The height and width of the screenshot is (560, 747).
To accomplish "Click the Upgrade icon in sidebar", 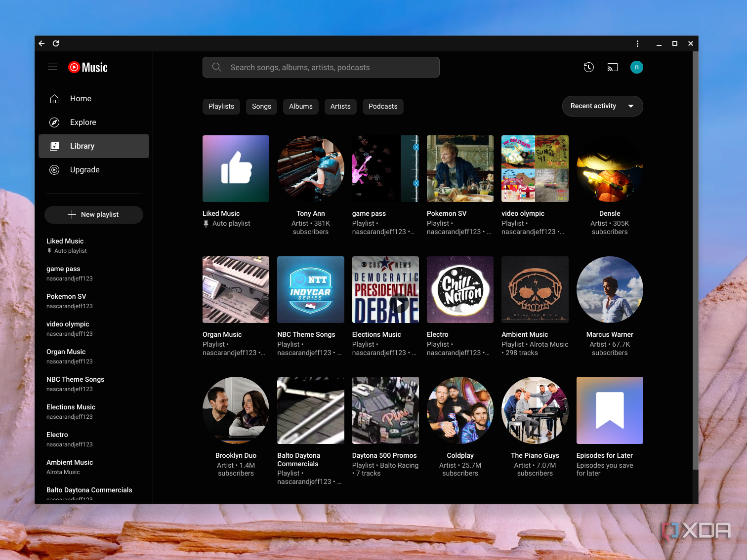I will pos(54,170).
